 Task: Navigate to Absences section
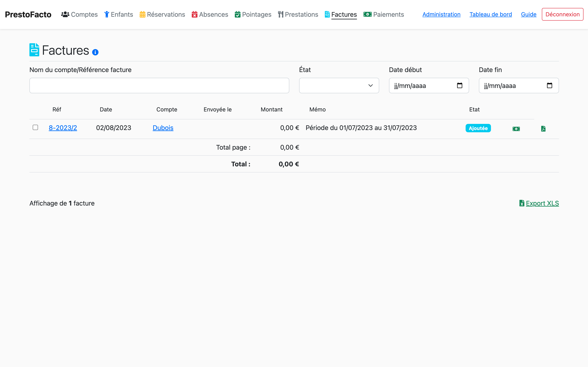[x=210, y=14]
